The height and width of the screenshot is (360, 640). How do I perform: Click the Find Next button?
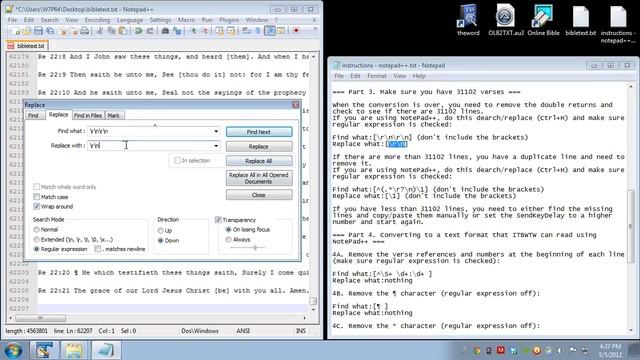click(x=259, y=132)
